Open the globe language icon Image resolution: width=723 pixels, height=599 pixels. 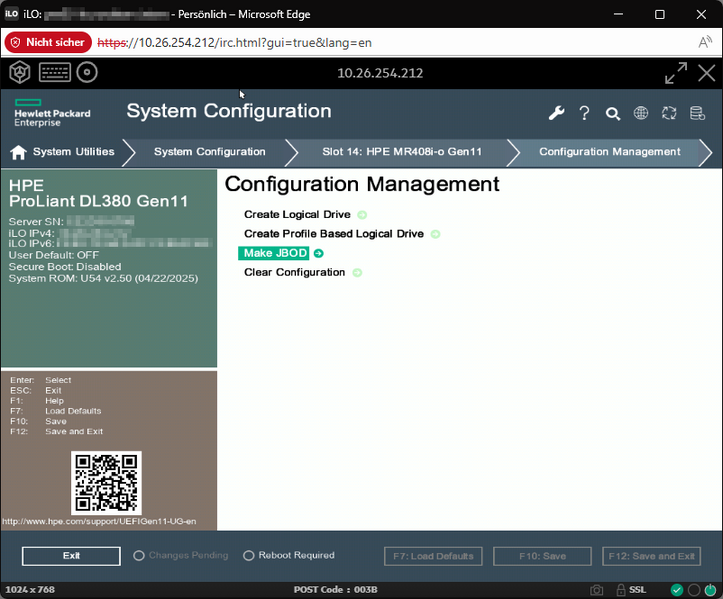(641, 113)
